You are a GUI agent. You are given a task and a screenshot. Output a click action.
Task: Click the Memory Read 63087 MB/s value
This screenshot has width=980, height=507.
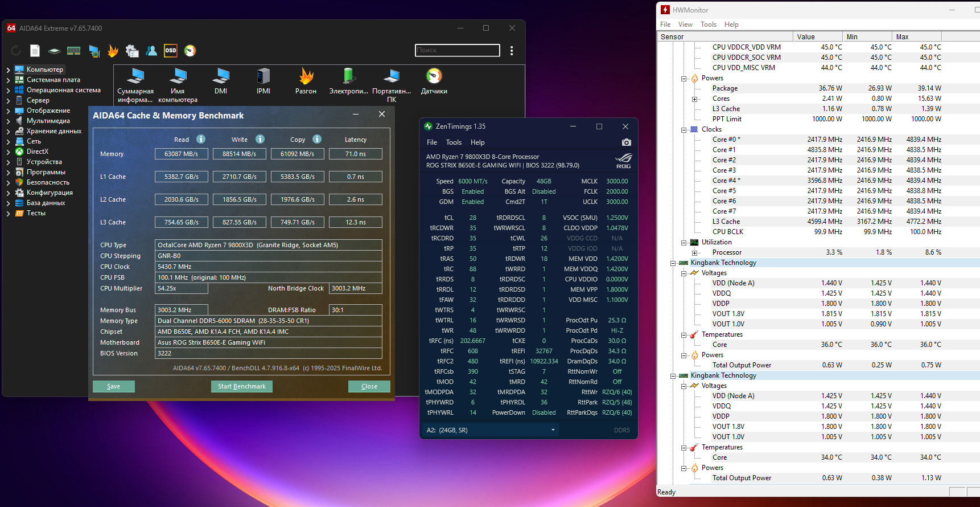tap(182, 154)
